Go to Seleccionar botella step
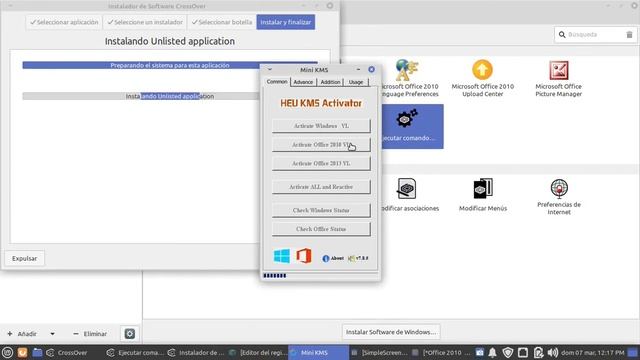Viewport: 640px width, 360px height. click(x=222, y=22)
